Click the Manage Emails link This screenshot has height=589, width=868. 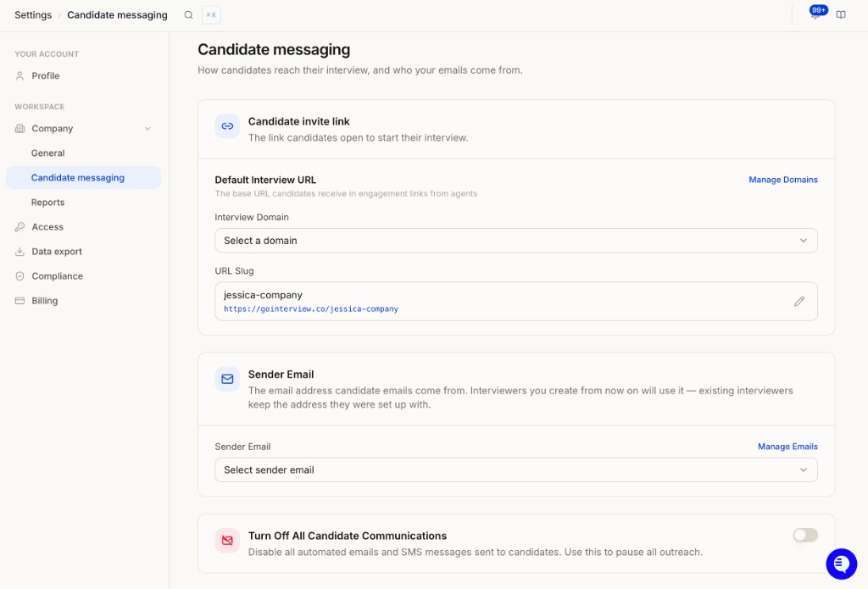tap(787, 447)
